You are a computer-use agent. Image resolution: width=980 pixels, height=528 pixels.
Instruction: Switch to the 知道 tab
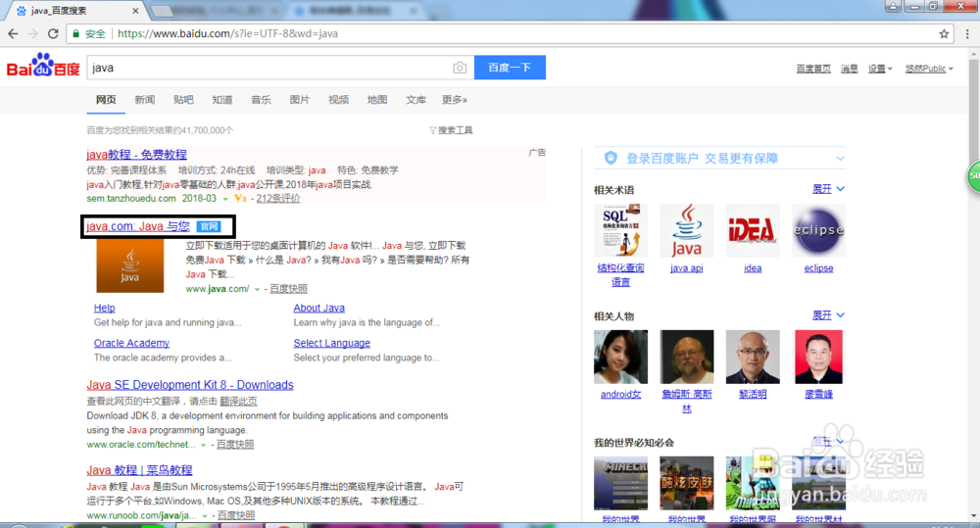point(221,100)
